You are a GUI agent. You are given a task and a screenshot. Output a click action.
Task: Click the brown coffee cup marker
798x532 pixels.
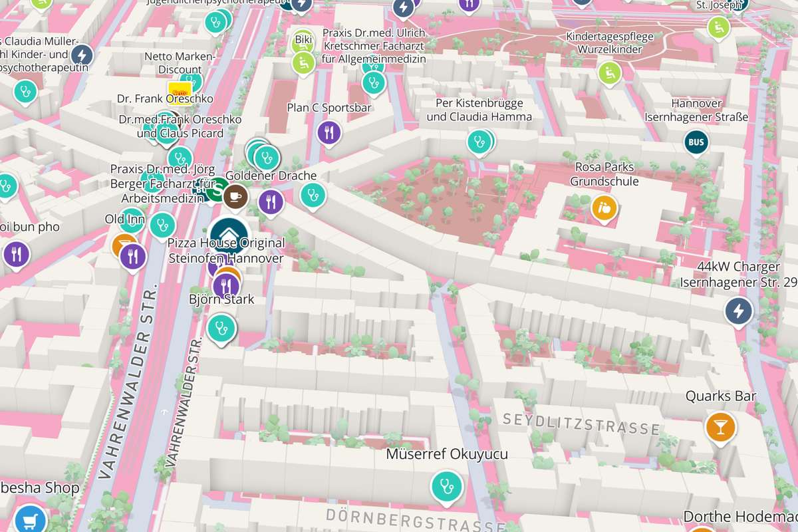(x=234, y=196)
